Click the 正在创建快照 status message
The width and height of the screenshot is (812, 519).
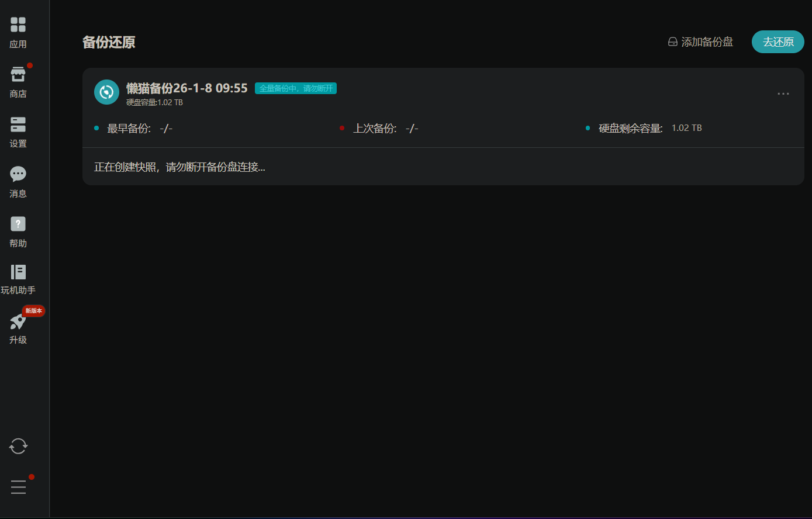tap(179, 167)
